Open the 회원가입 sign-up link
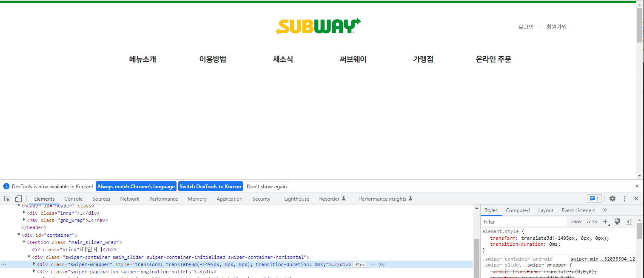 click(557, 27)
